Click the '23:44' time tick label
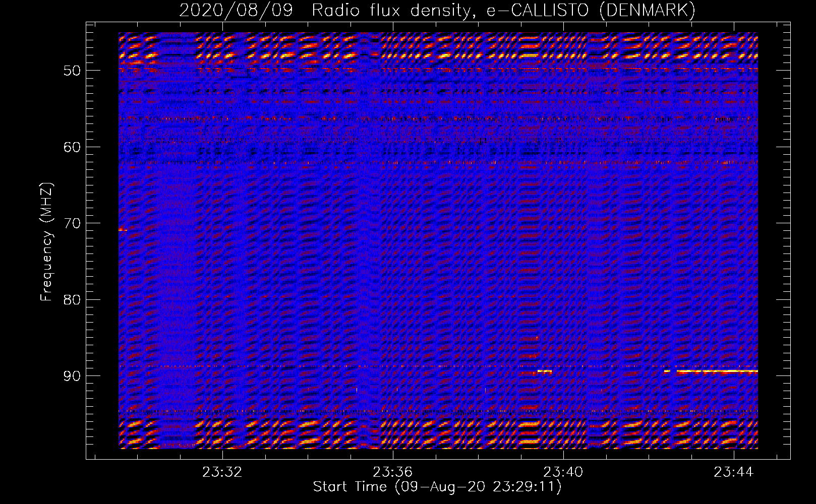The image size is (816, 504). point(733,472)
